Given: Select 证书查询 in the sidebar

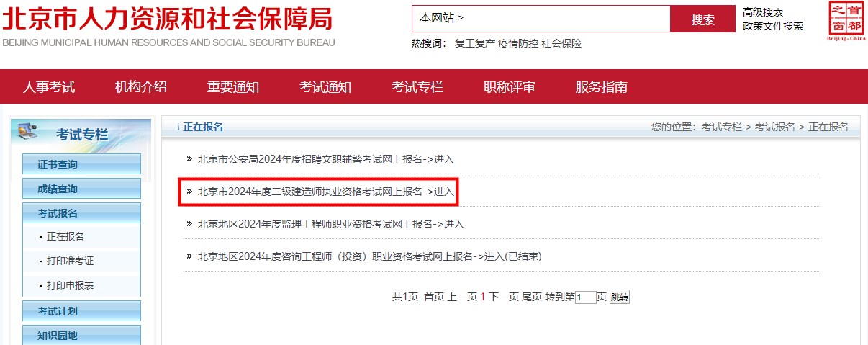Looking at the screenshot, I should (x=81, y=164).
